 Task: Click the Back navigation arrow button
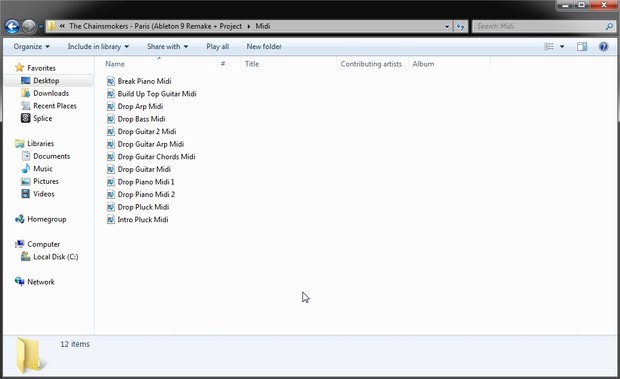click(x=12, y=26)
